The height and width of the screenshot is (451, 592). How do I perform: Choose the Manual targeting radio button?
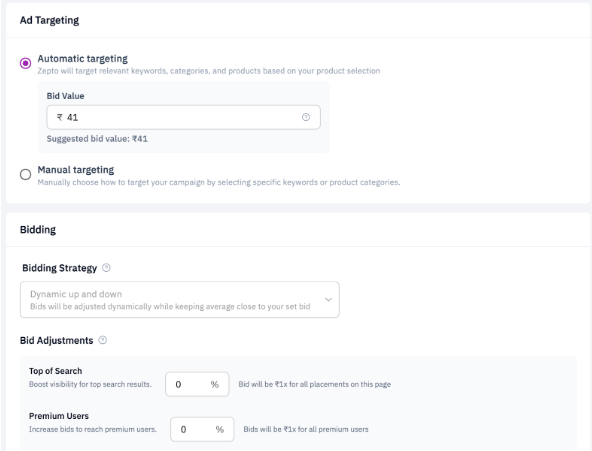pos(26,174)
